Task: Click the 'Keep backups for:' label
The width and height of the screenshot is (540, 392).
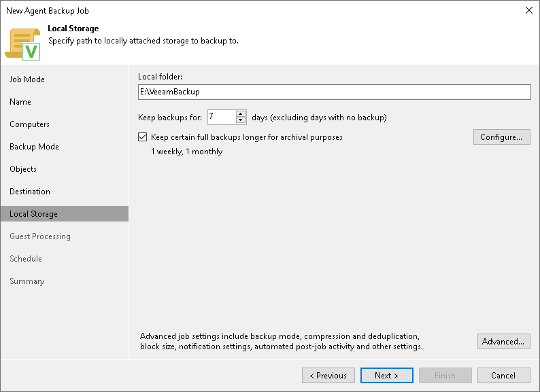Action: point(170,118)
